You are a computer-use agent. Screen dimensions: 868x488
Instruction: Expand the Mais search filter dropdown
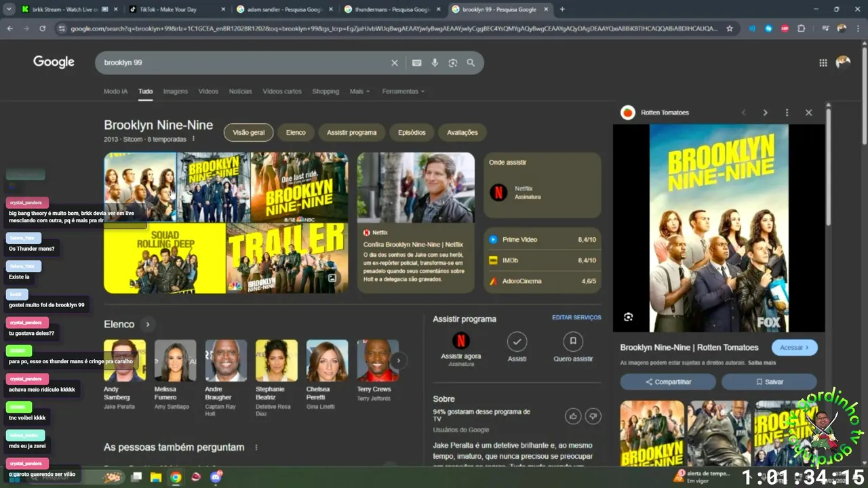(x=360, y=91)
